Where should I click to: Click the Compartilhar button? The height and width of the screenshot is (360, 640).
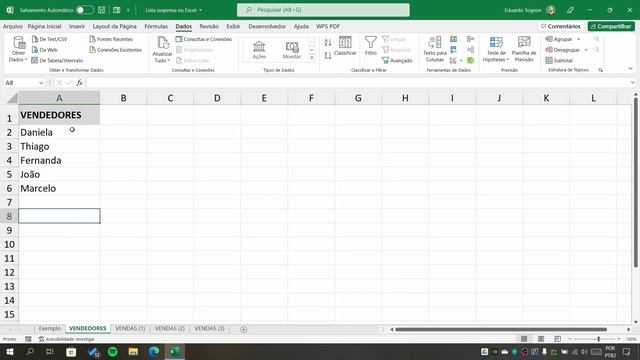pyautogui.click(x=611, y=26)
